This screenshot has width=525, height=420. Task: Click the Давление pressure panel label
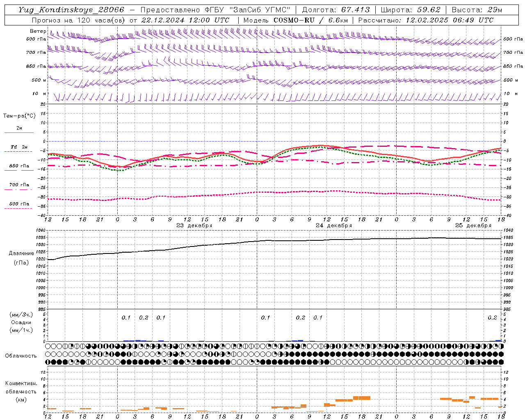21,253
